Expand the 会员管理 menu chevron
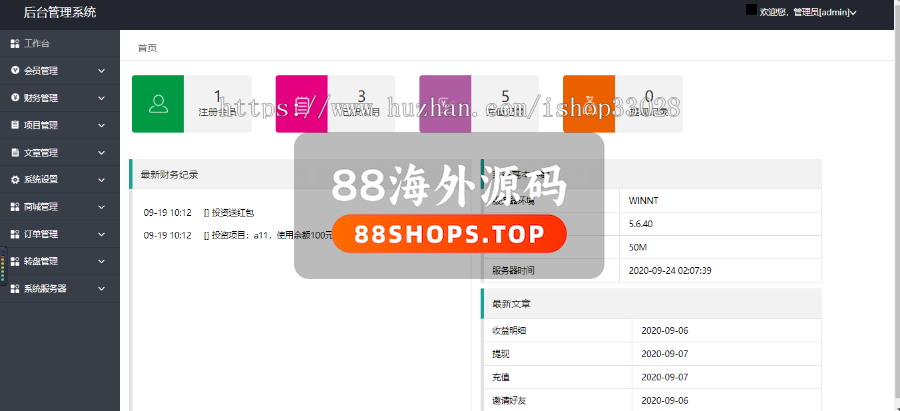This screenshot has height=411, width=900. 102,71
